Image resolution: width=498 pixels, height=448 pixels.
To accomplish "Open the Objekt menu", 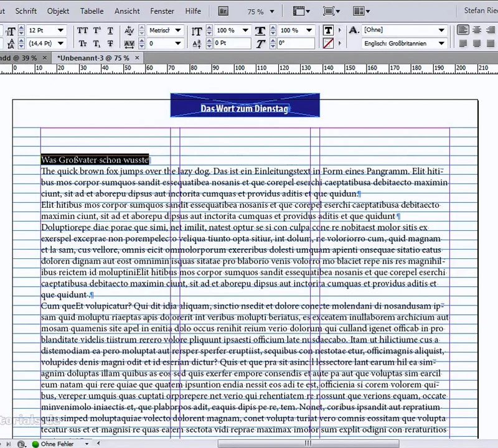I will coord(58,11).
